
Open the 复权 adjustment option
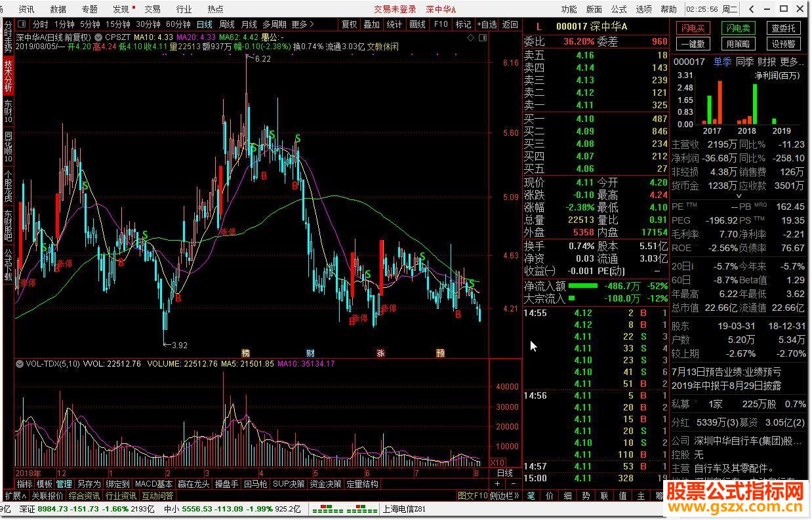pos(350,24)
